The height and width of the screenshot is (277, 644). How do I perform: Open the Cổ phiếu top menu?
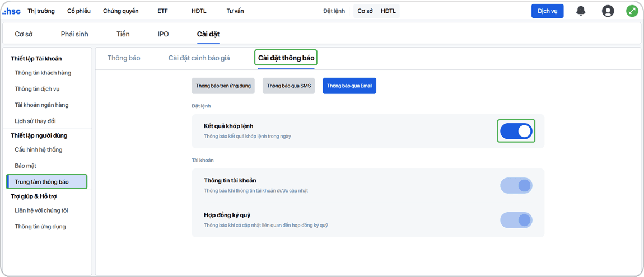click(79, 11)
